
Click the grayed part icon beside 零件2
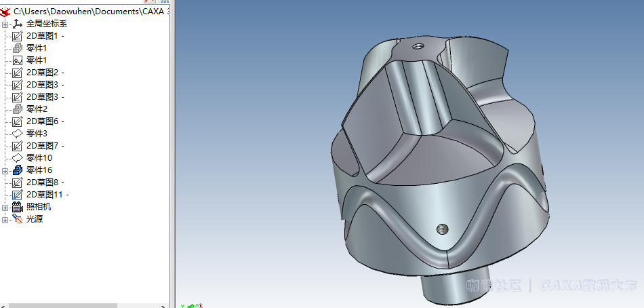click(18, 109)
